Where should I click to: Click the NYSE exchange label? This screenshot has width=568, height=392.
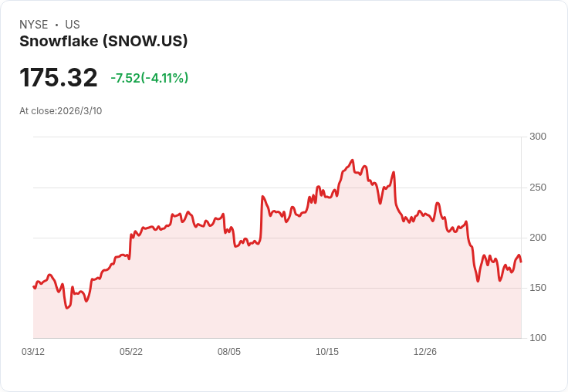click(x=34, y=25)
